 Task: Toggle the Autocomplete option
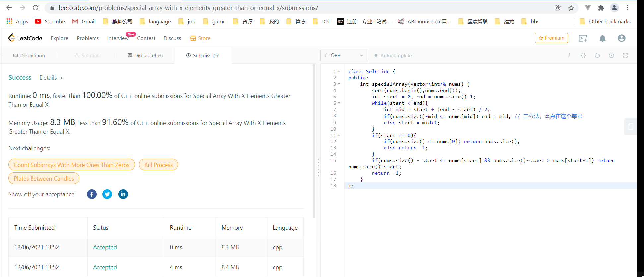393,55
